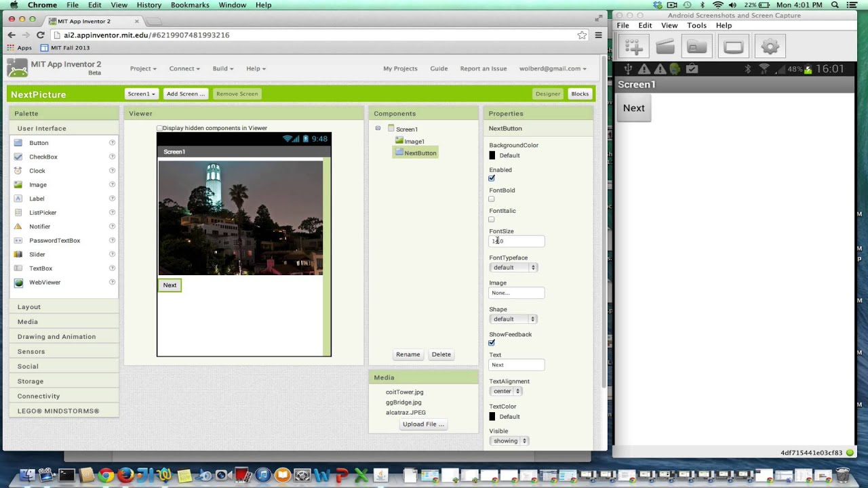Image resolution: width=868 pixels, height=488 pixels.
Task: Open Chrome's History menu
Action: coord(149,5)
